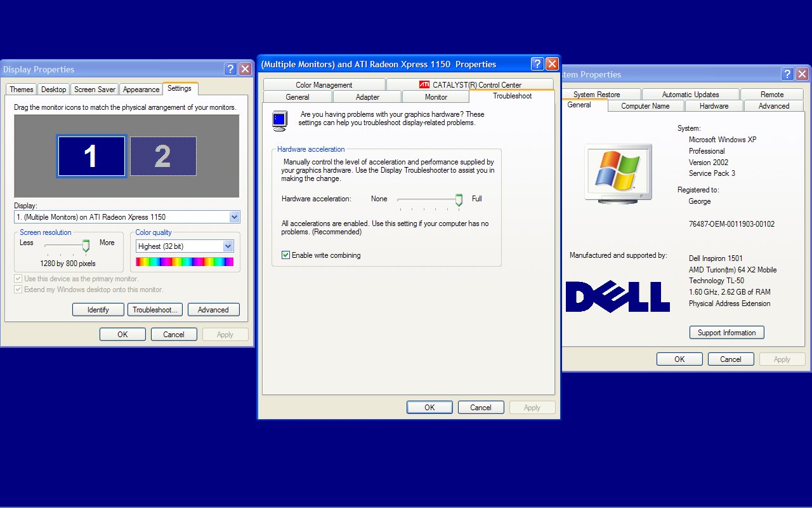Image resolution: width=812 pixels, height=508 pixels.
Task: Click registered name "George"
Action: tap(700, 201)
